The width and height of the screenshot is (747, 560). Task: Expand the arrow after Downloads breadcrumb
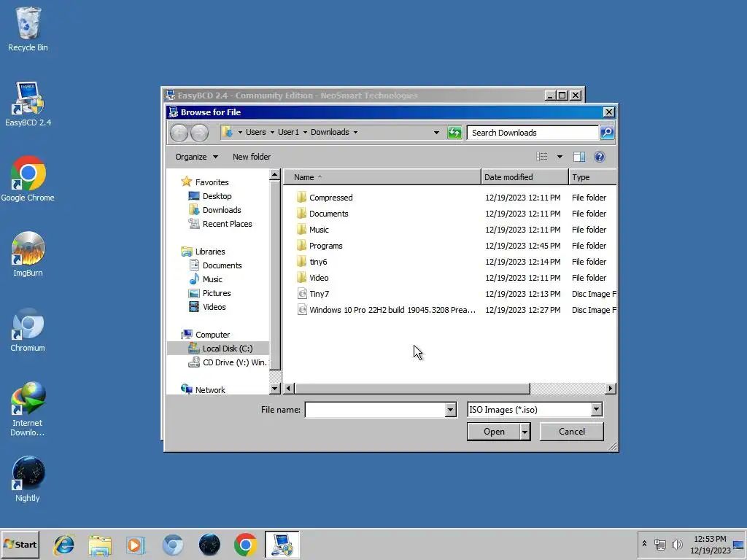coord(355,133)
